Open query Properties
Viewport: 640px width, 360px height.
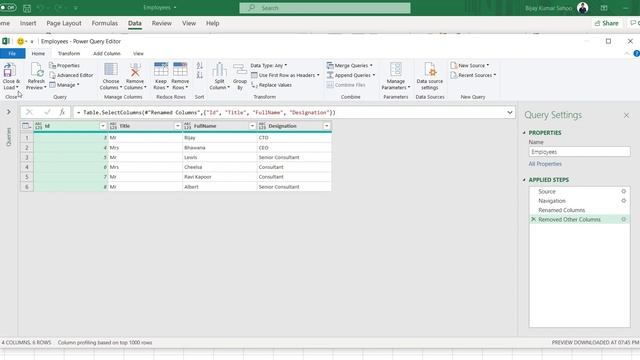pos(64,65)
